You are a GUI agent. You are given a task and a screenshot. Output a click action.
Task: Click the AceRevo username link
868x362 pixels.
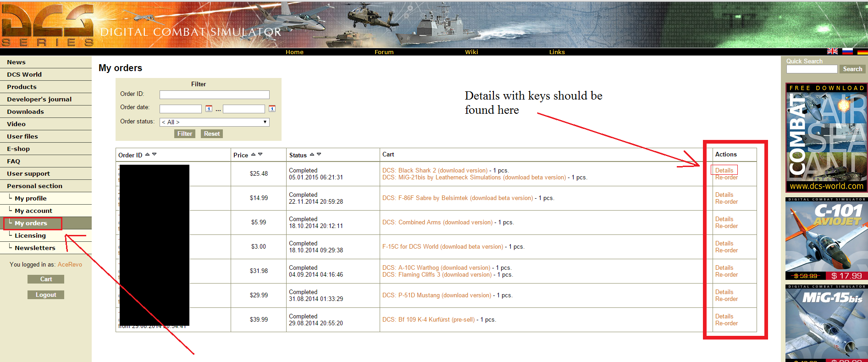70,265
